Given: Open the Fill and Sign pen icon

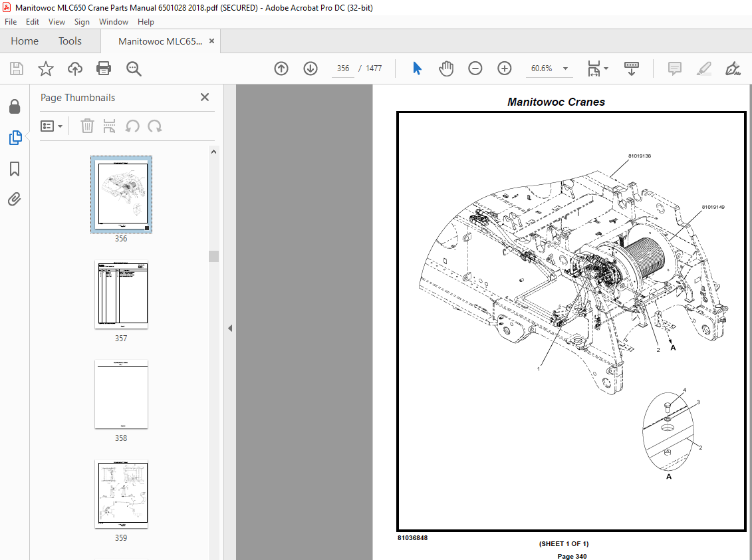Looking at the screenshot, I should 733,69.
